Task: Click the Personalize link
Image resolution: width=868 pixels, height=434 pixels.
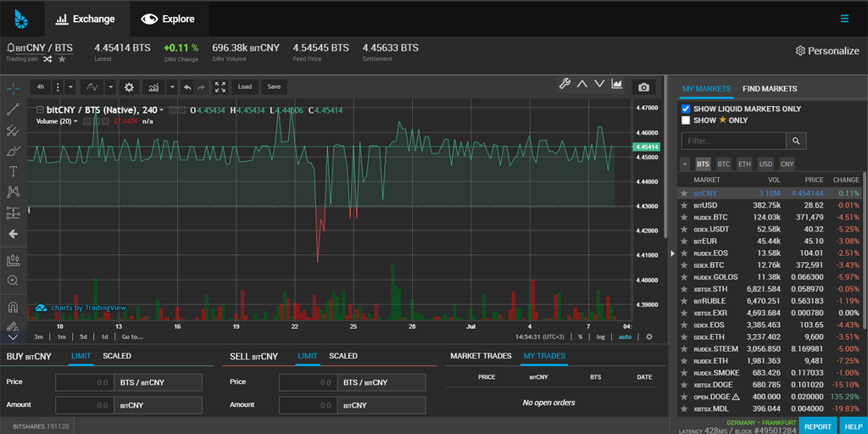Action: [x=827, y=51]
